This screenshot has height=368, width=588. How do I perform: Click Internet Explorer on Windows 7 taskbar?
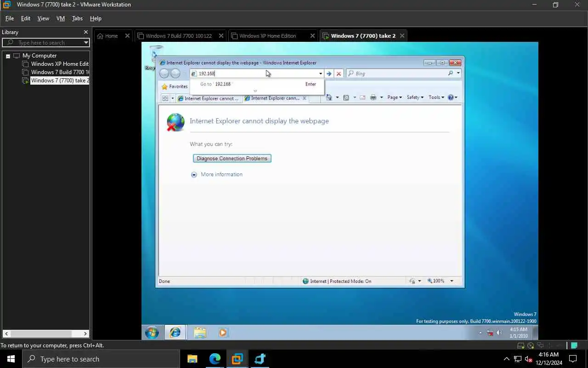(x=175, y=332)
